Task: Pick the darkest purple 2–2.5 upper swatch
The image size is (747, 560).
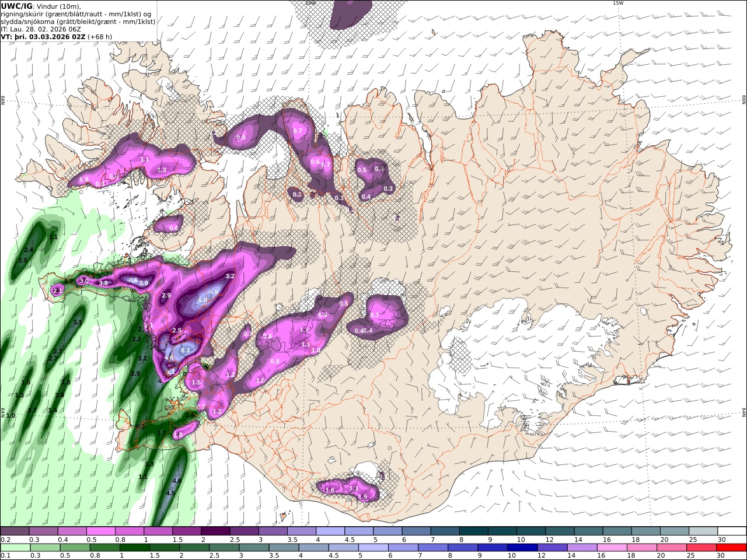Action: coord(215,531)
